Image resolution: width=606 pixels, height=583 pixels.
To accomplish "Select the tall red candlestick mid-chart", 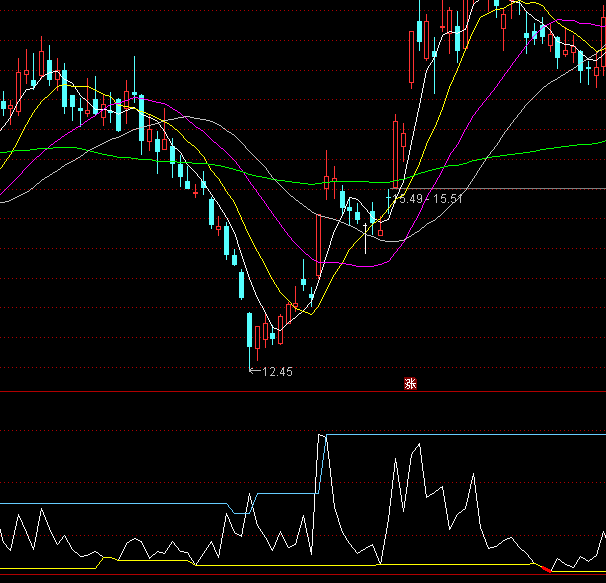I will tap(318, 245).
